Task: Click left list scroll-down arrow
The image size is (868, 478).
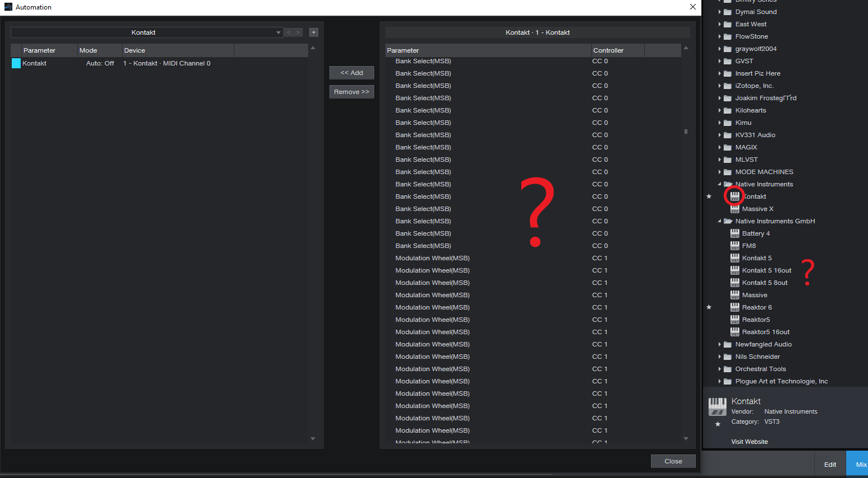Action: [x=313, y=439]
